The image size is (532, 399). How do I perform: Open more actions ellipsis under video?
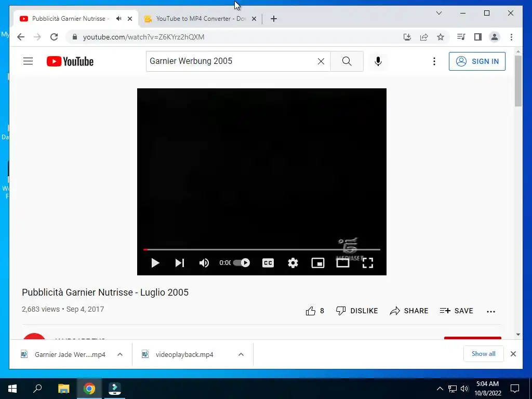pyautogui.click(x=490, y=312)
